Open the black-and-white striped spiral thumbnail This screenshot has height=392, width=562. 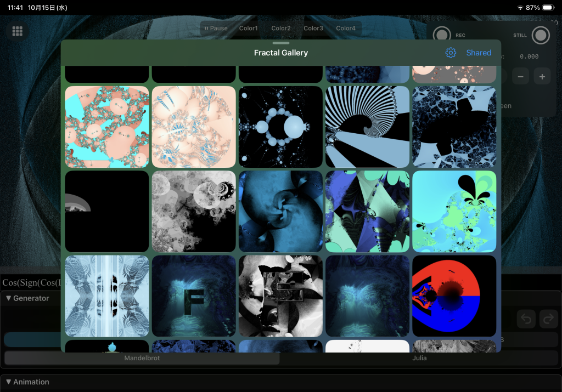click(x=367, y=127)
